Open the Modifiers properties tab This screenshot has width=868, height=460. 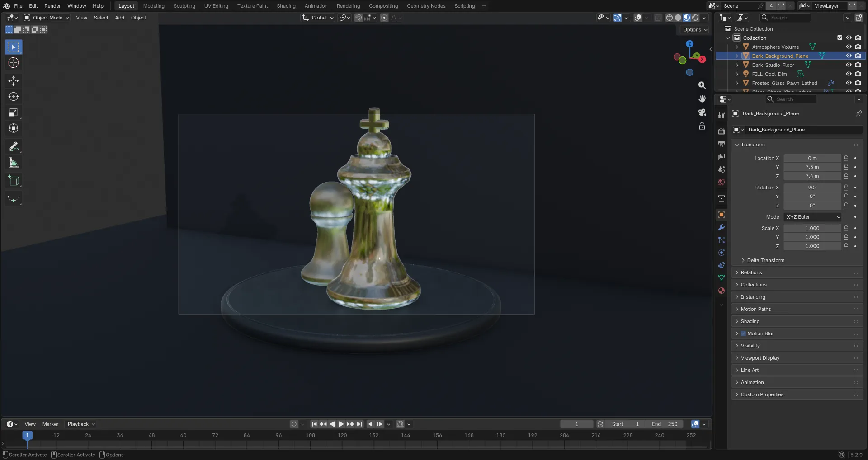coord(722,227)
